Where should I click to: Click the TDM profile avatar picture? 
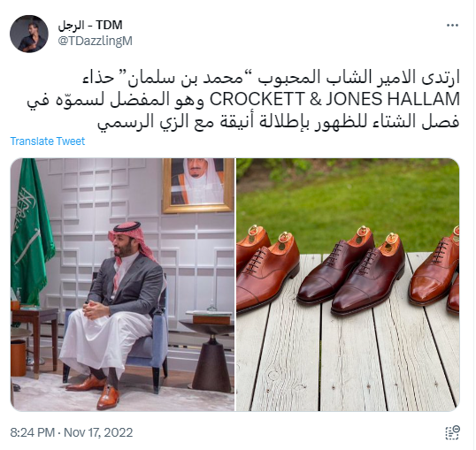29,34
